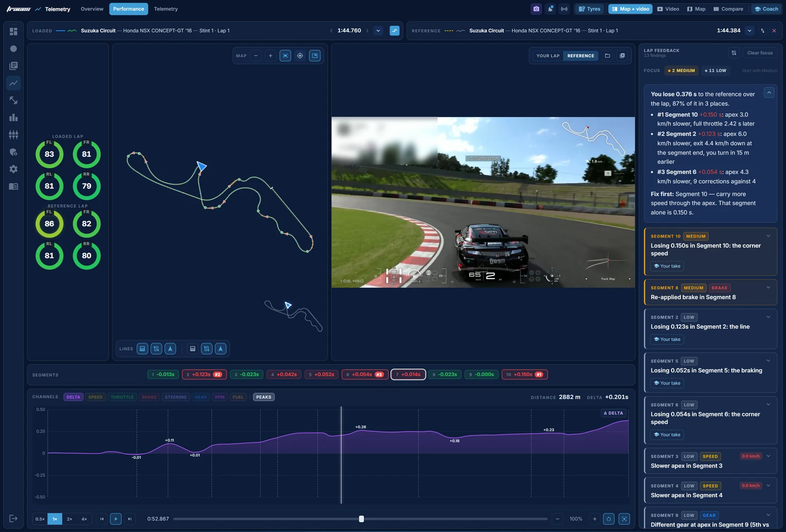Select the Compare view

coord(728,9)
